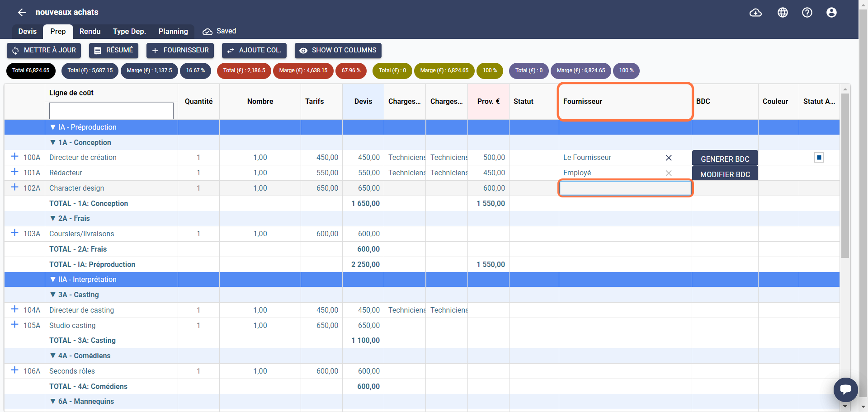Click the black Total €6,824.65 badge
Image resolution: width=868 pixels, height=412 pixels.
tap(31, 70)
